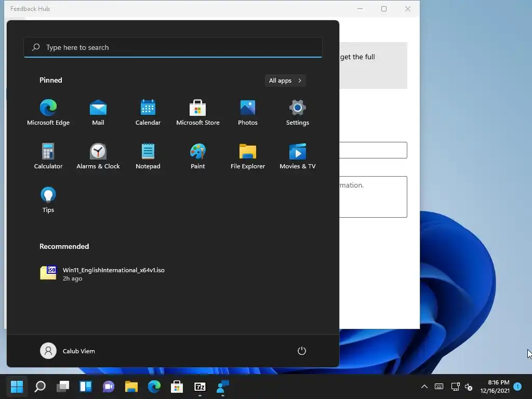The image size is (532, 399).
Task: Close the Feedback Hub window
Action: pos(408,9)
